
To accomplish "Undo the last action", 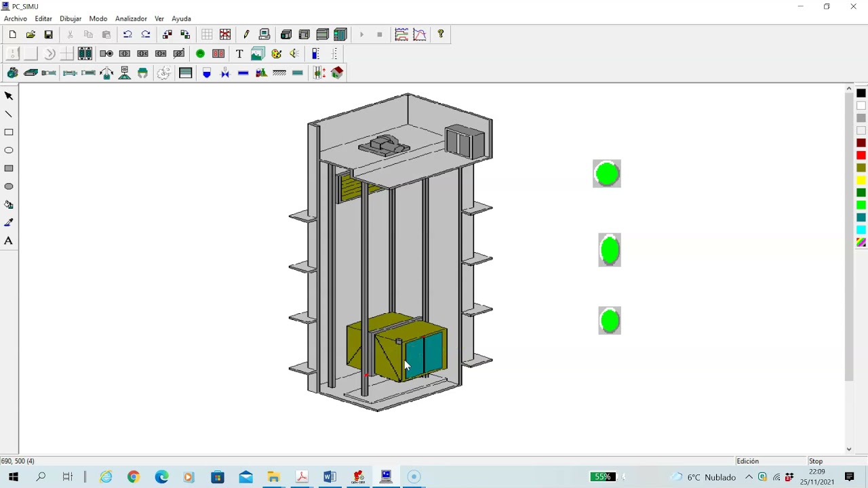I will [x=127, y=35].
